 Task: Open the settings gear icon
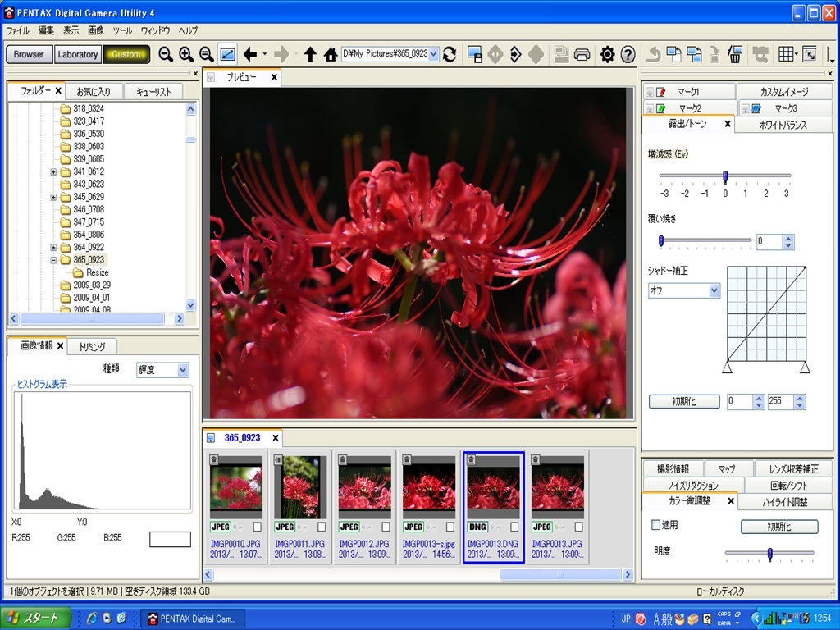point(607,54)
